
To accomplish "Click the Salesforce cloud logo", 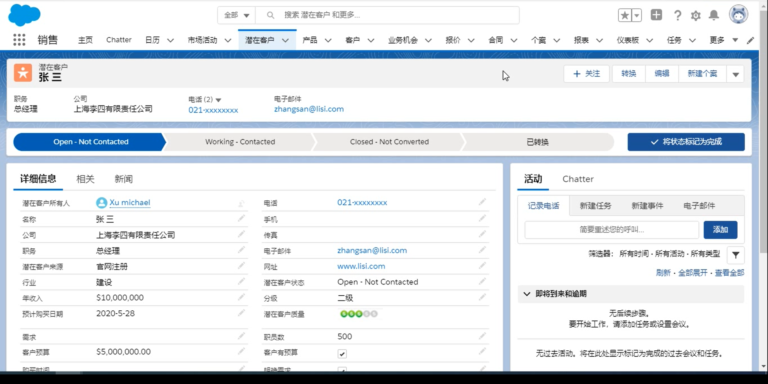I will tap(24, 15).
